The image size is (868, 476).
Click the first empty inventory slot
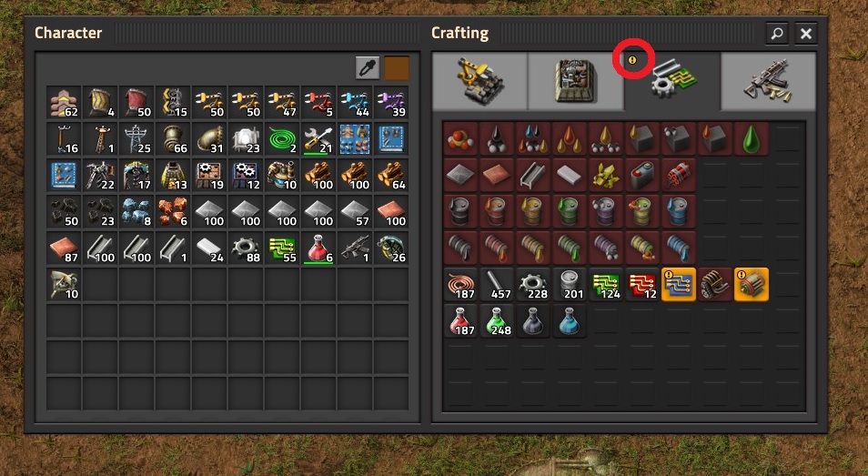click(x=100, y=285)
